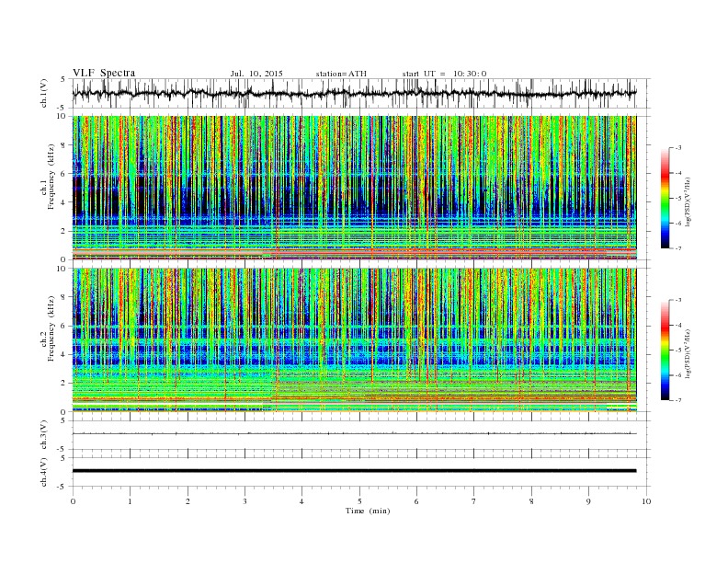This screenshot has width=728, height=563.
Task: Click the "7" tick on the time axis
Action: point(474,501)
